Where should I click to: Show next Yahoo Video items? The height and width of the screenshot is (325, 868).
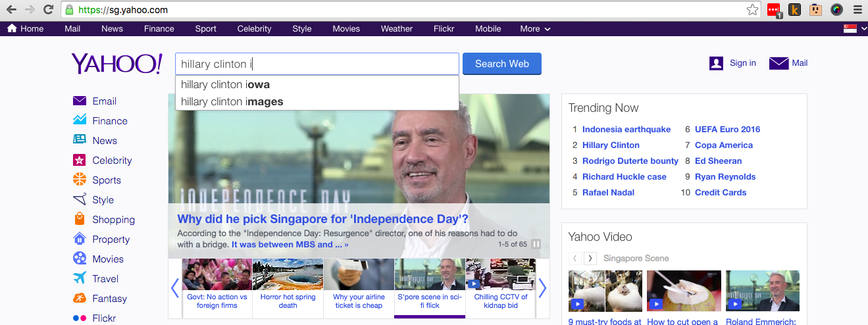tap(590, 259)
